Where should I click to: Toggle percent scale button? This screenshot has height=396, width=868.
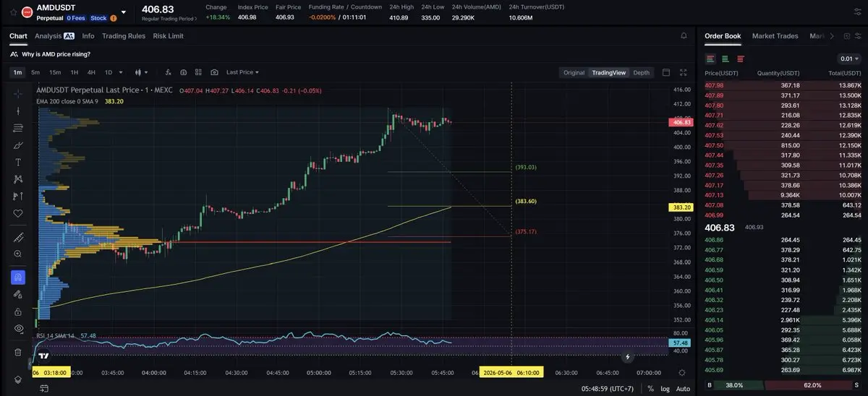pos(650,388)
